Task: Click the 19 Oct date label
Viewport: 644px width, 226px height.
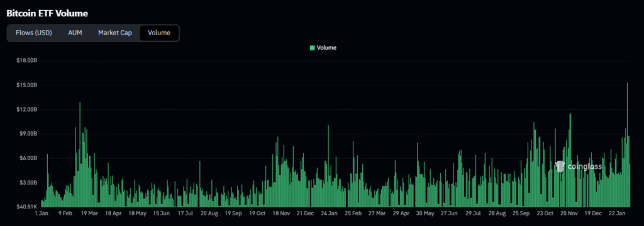Action: click(x=257, y=213)
